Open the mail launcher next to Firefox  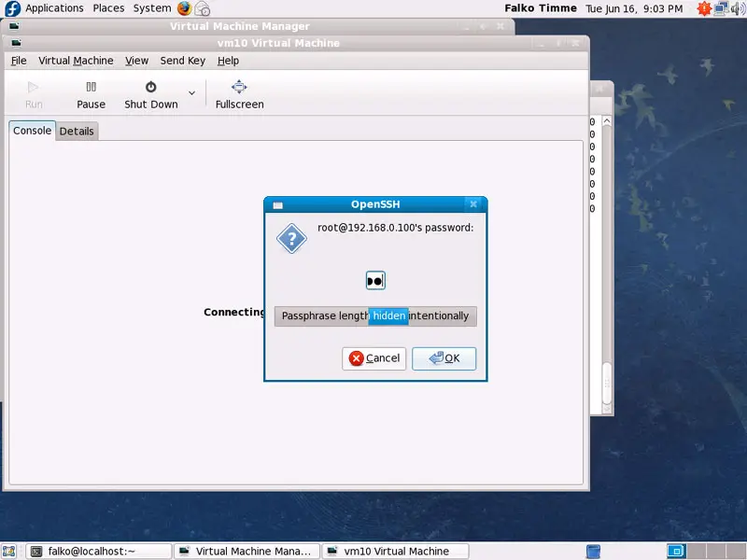(x=203, y=8)
